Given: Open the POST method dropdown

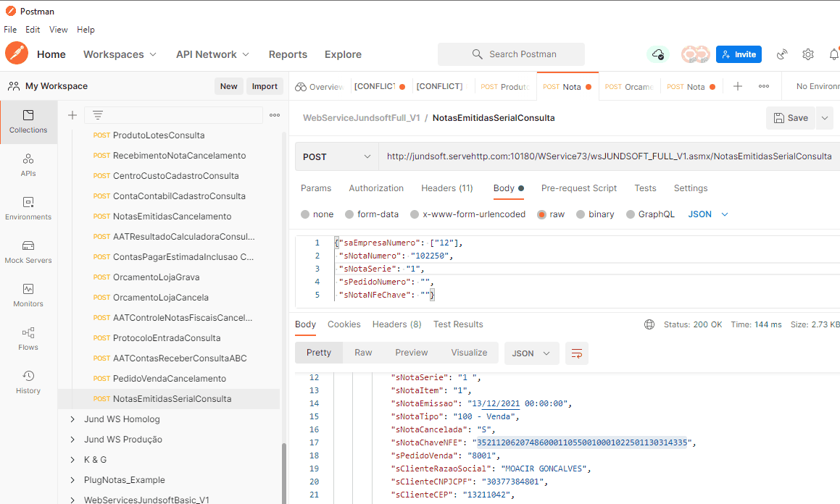Looking at the screenshot, I should (x=337, y=156).
